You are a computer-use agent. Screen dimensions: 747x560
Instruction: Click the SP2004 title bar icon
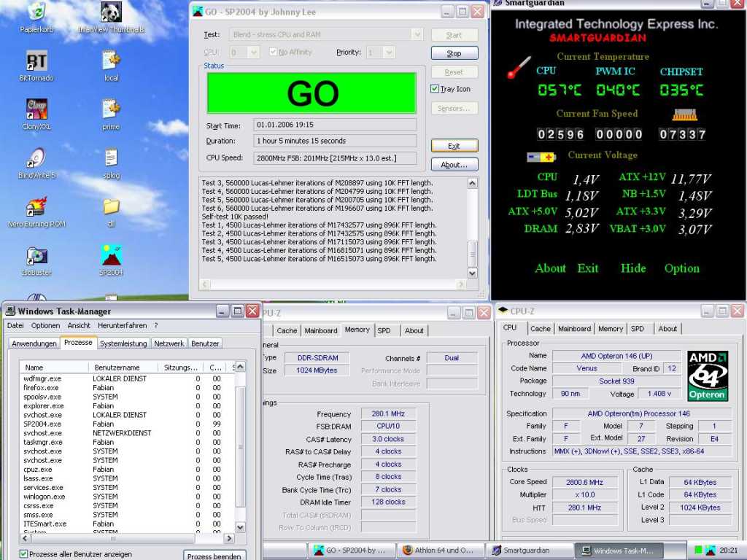point(198,12)
